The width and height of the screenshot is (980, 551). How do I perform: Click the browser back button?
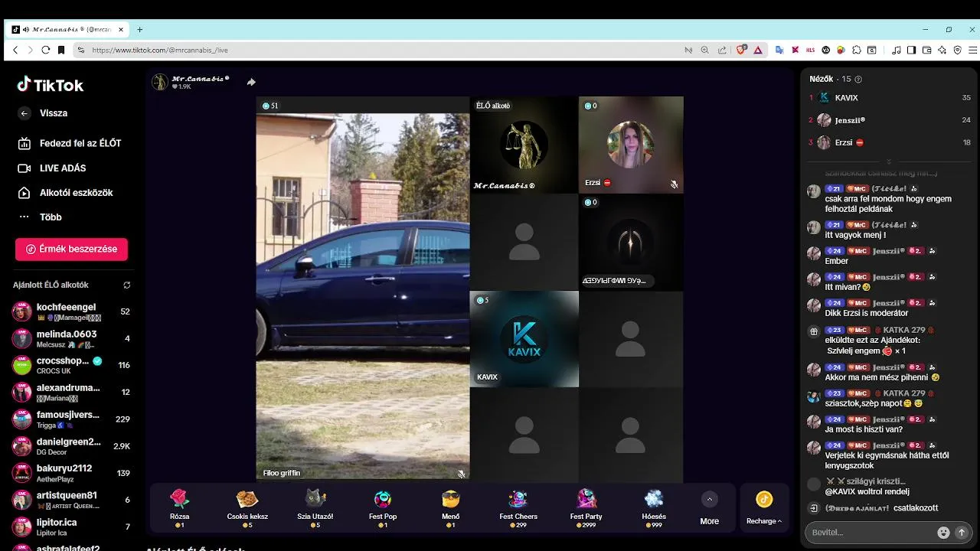click(x=15, y=50)
